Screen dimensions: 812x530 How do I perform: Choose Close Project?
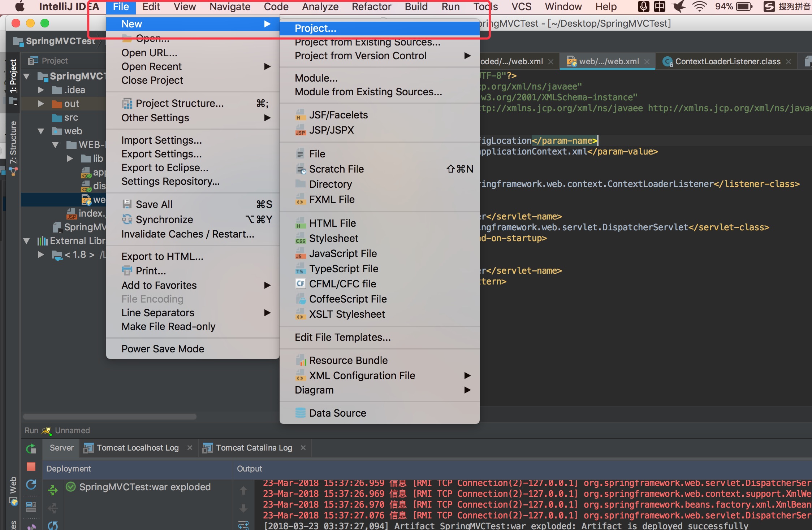tap(193, 80)
